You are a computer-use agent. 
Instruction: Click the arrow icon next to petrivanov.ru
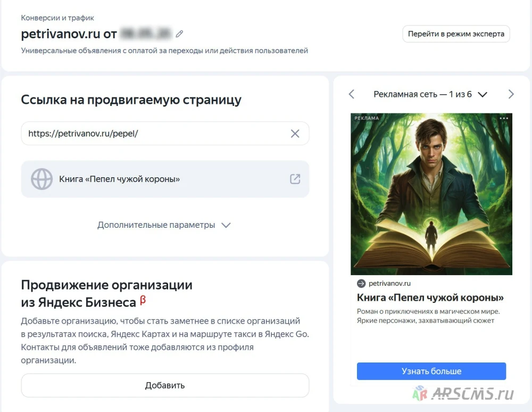(x=361, y=283)
